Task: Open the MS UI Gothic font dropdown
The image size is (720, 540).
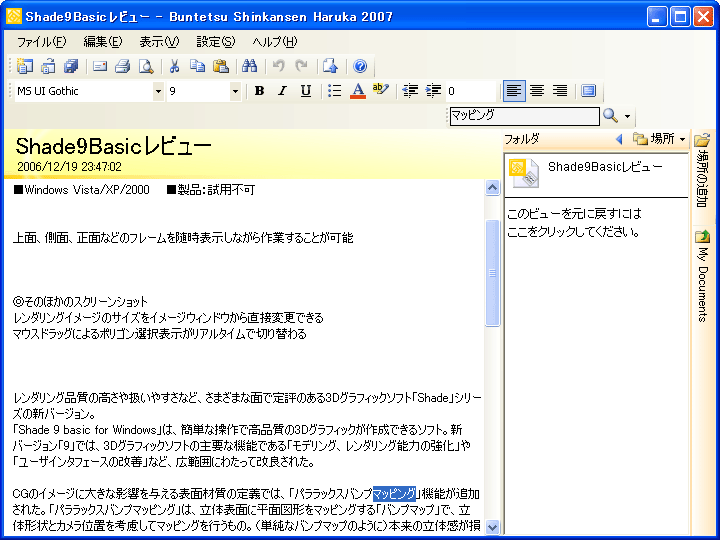Action: (x=158, y=91)
